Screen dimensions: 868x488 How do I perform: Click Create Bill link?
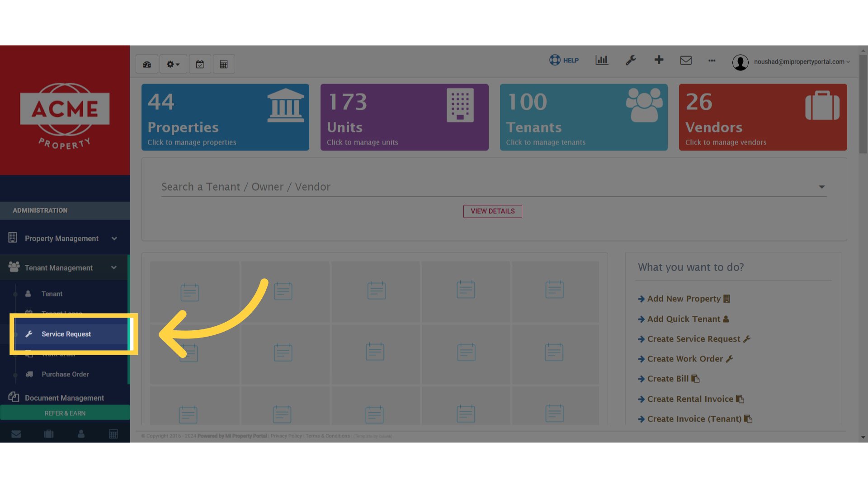(669, 379)
